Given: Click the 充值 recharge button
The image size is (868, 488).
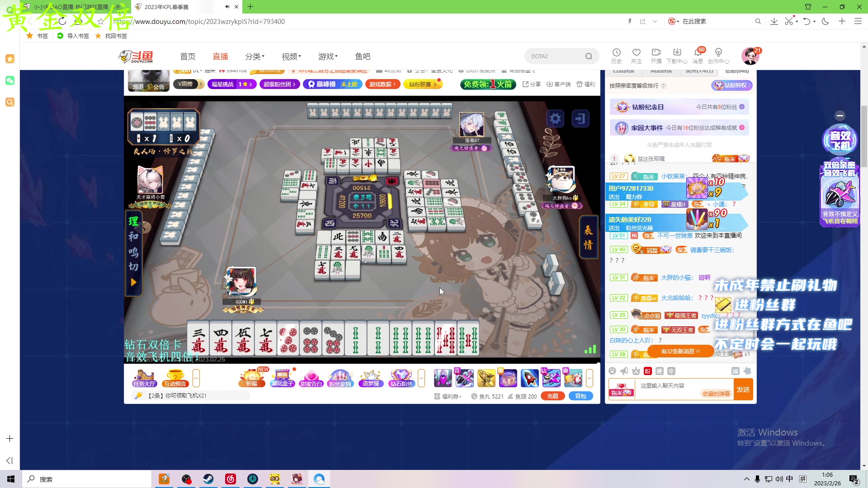Looking at the screenshot, I should (552, 396).
